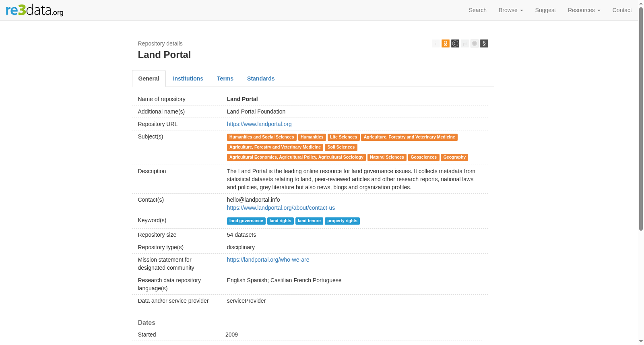This screenshot has width=644, height=345.
Task: Click the 'Dates' section heading
Action: 147,322
